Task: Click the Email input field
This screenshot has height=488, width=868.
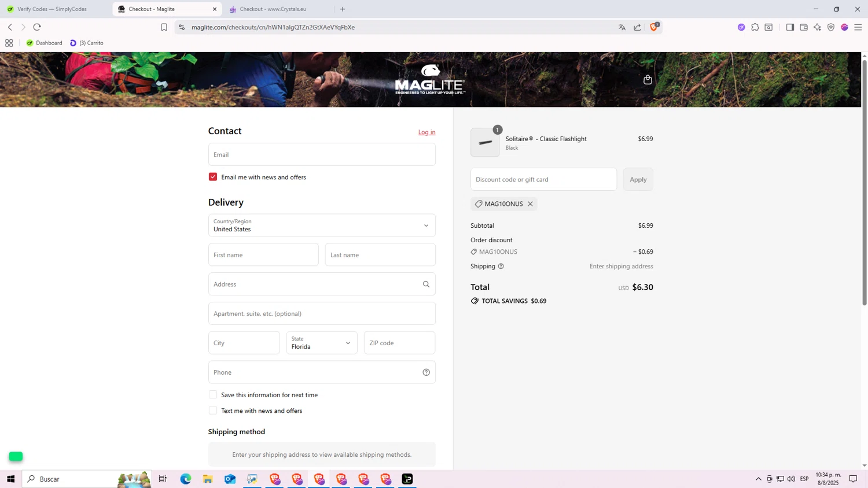Action: click(x=322, y=154)
